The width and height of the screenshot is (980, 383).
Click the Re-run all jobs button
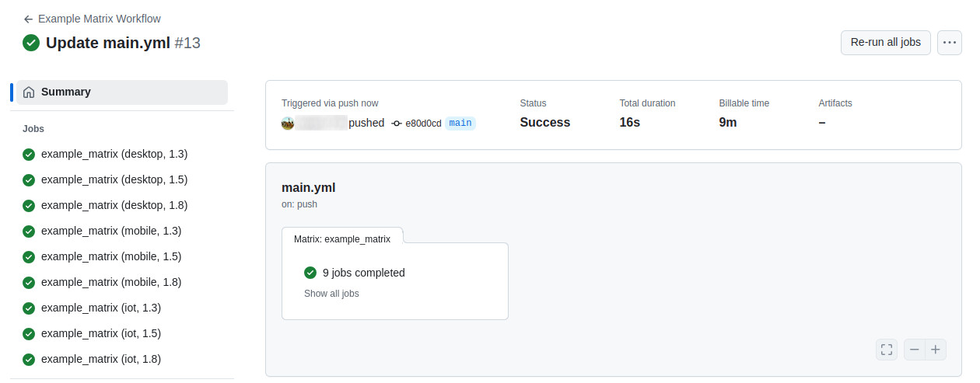click(x=885, y=43)
